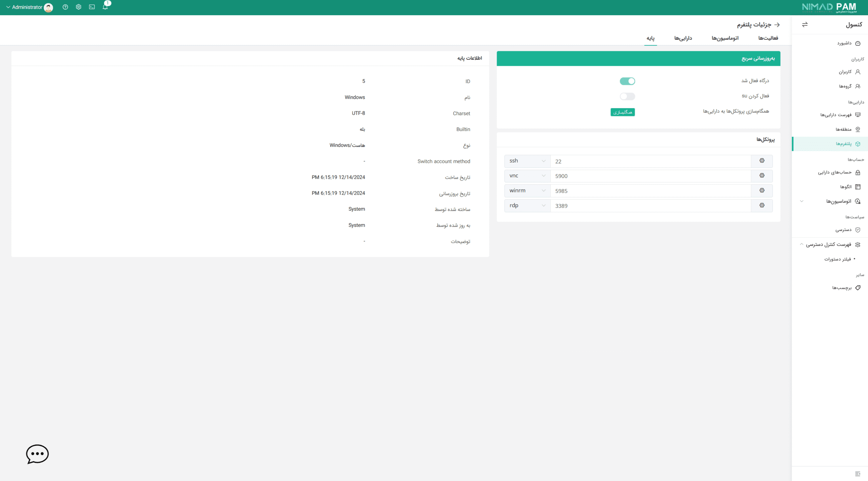Switch to the دارایی‌ها tab
868x481 pixels.
(x=683, y=38)
